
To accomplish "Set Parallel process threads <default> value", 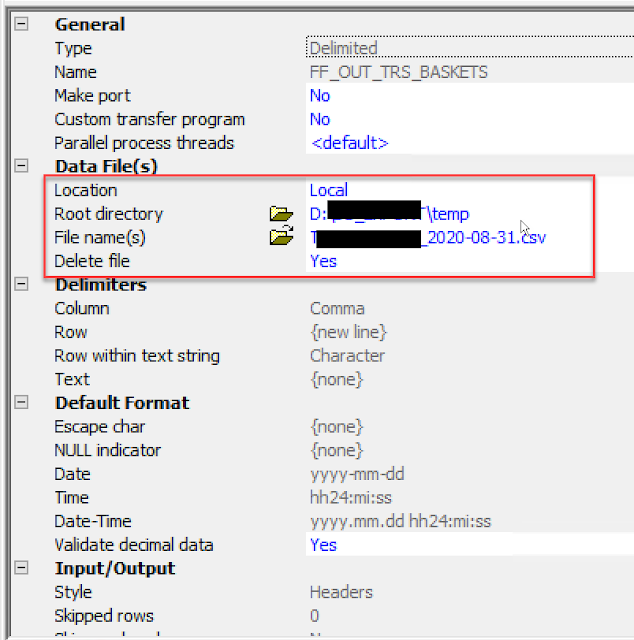I will pos(349,143).
